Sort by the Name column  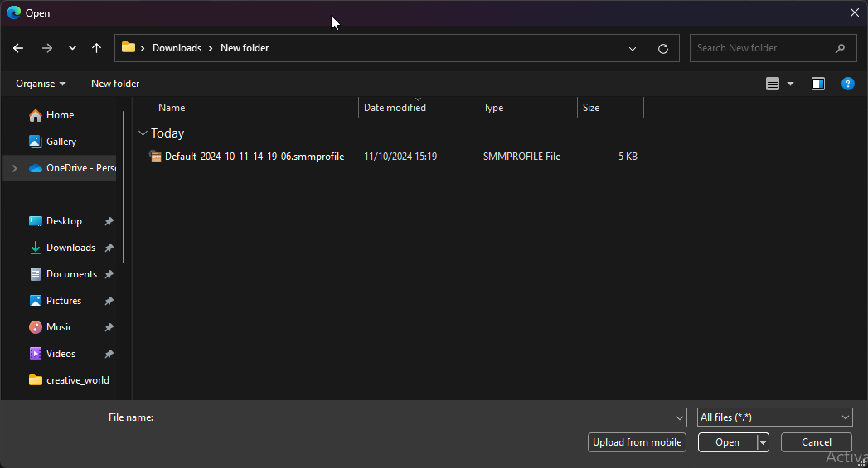pos(172,108)
